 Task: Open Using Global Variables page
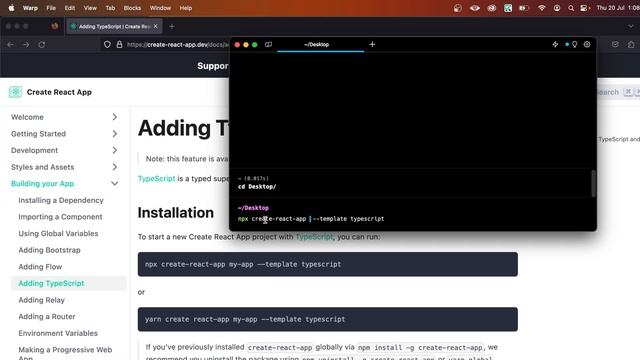58,233
